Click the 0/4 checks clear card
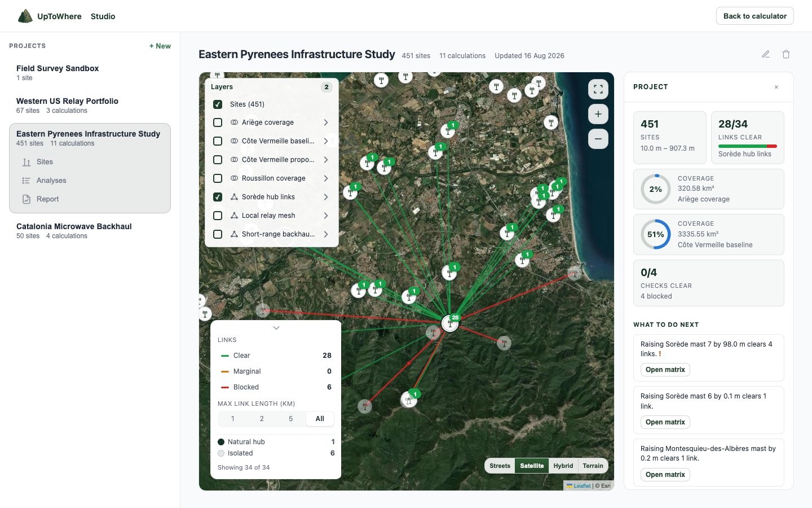This screenshot has width=812, height=508. 709,283
